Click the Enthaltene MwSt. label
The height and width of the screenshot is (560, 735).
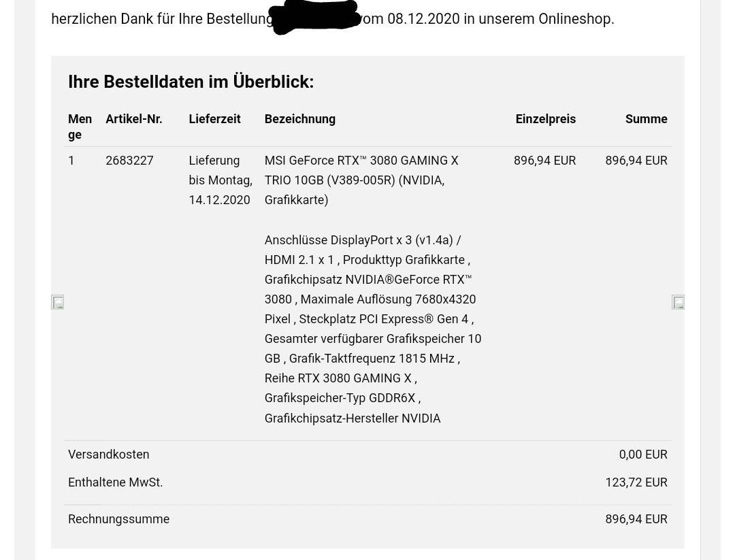click(115, 482)
